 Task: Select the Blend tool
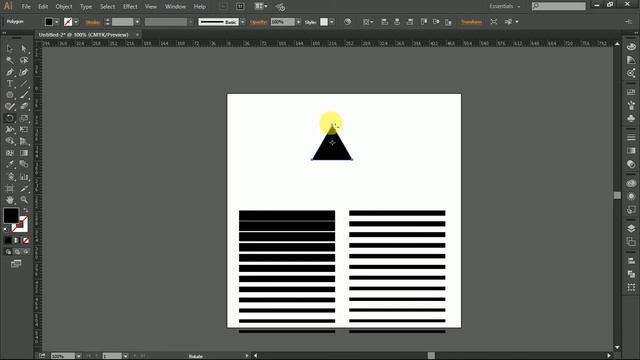click(24, 164)
